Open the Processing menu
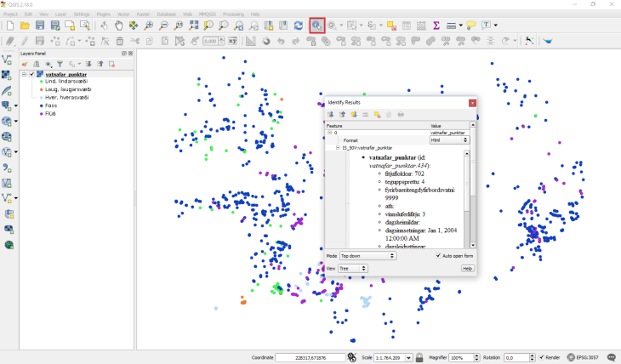The height and width of the screenshot is (364, 621). pos(232,14)
